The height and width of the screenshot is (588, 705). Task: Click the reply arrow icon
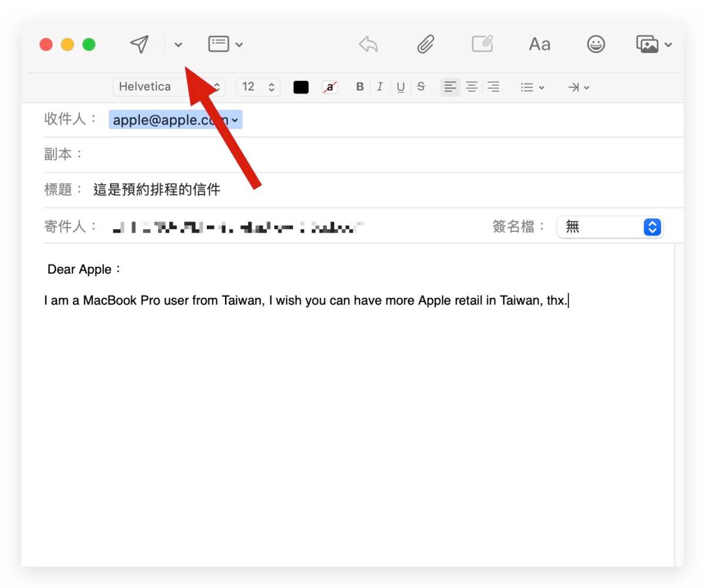pyautogui.click(x=368, y=44)
